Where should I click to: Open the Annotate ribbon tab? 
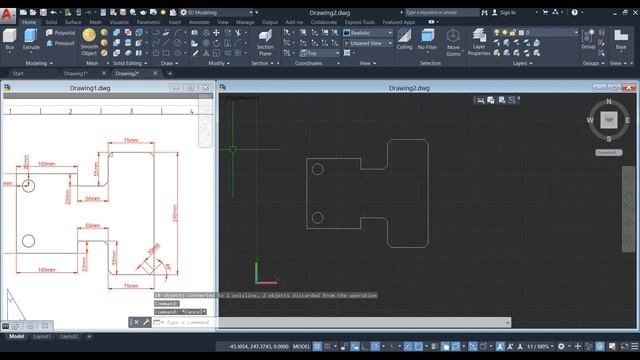pos(199,22)
